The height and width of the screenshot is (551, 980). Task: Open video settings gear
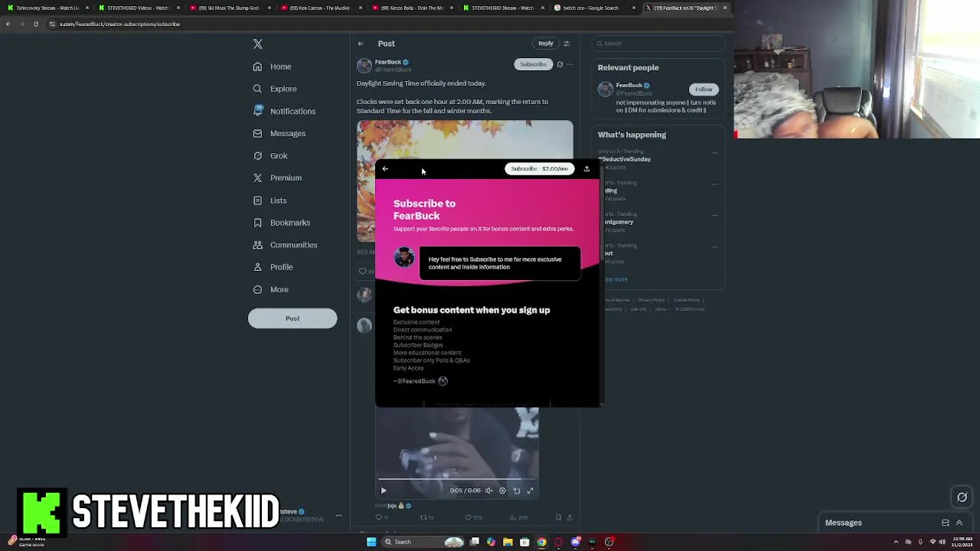(x=502, y=491)
